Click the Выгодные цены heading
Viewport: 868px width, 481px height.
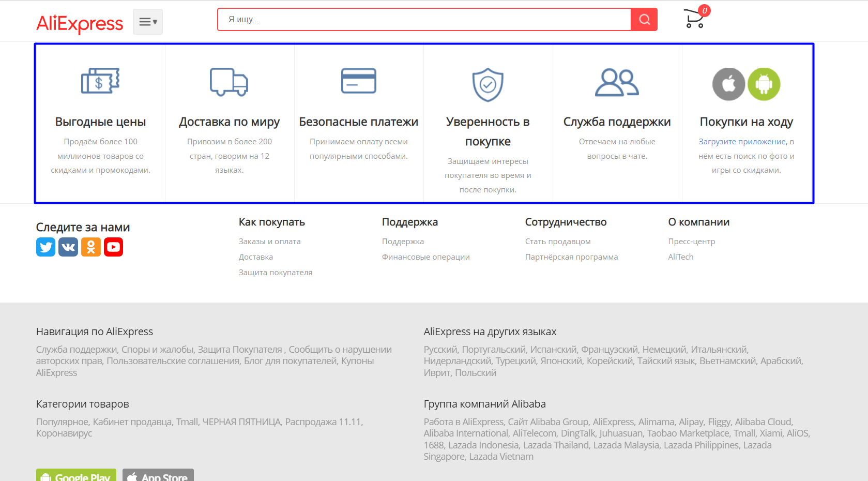tap(100, 122)
